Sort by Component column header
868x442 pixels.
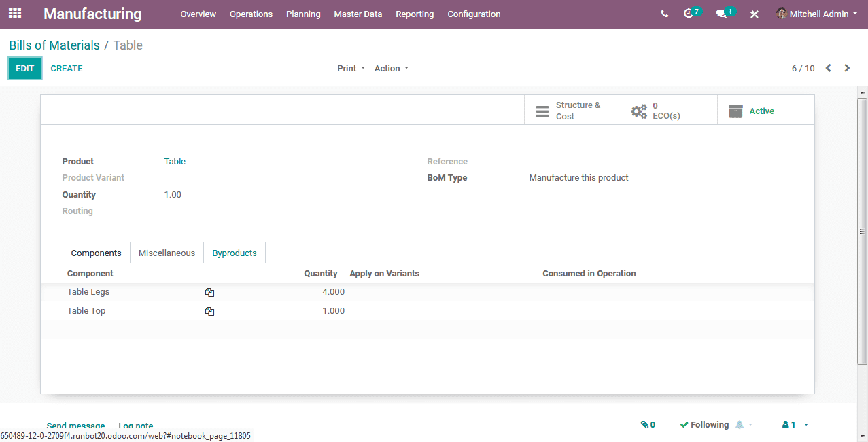pyautogui.click(x=90, y=273)
